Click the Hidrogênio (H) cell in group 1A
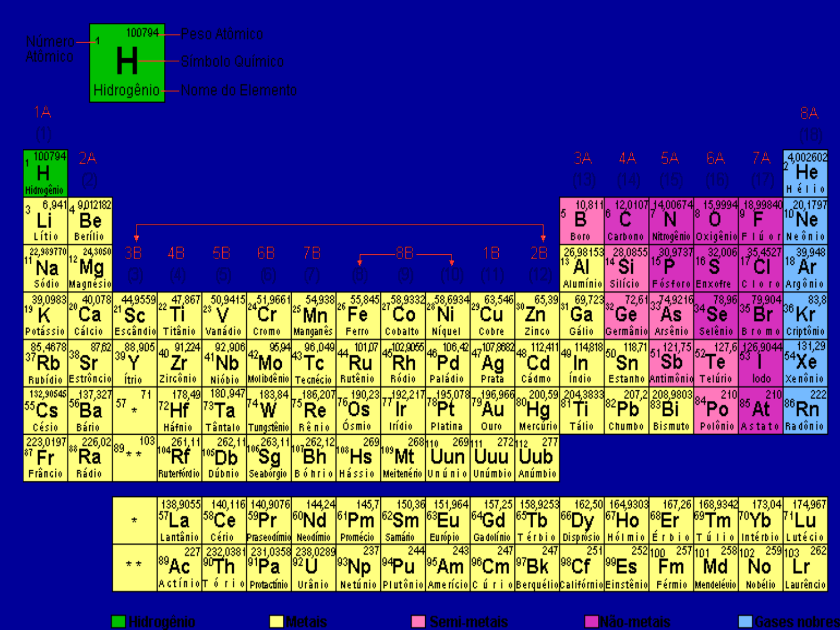This screenshot has width=840, height=630. [45, 173]
